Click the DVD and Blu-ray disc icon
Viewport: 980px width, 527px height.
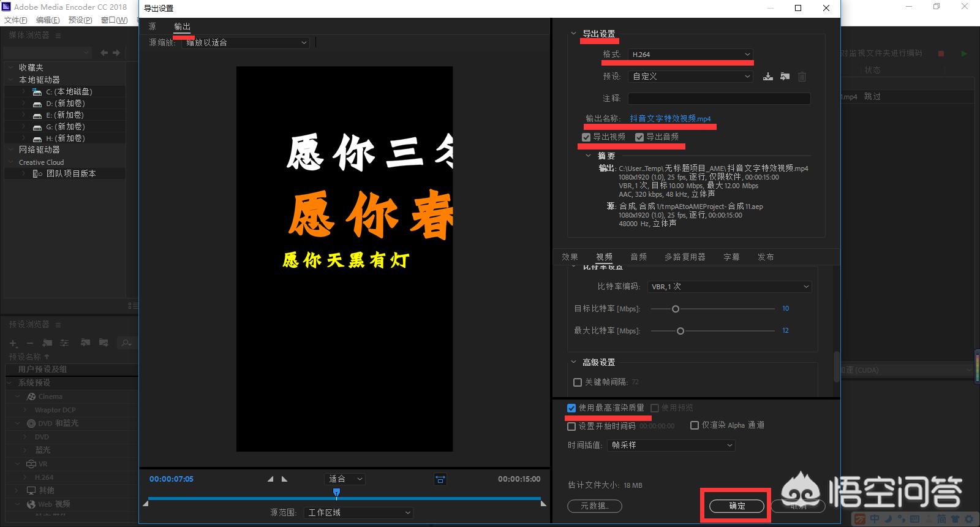click(31, 423)
